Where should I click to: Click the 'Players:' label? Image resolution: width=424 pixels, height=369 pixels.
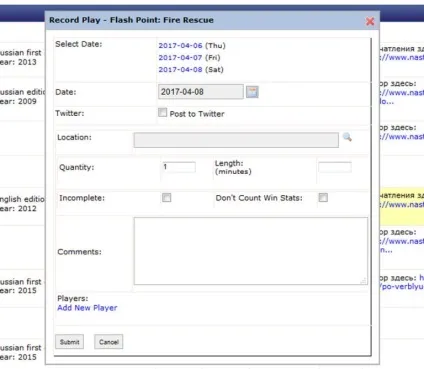click(73, 298)
